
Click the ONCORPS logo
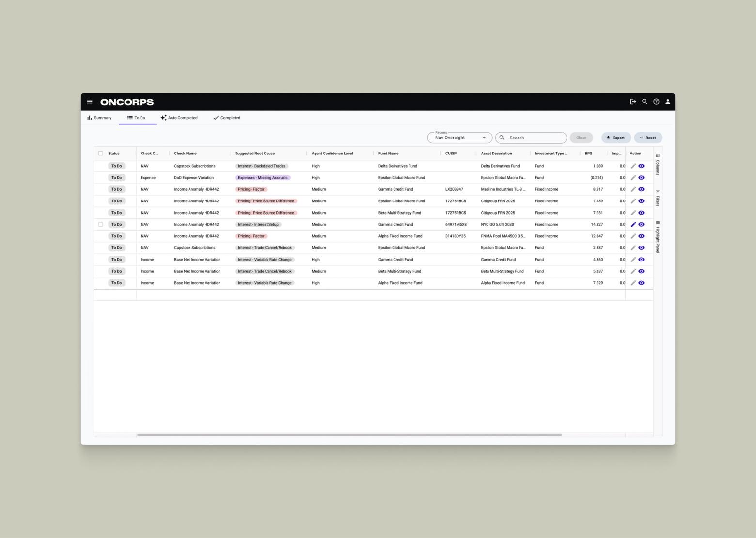point(127,102)
